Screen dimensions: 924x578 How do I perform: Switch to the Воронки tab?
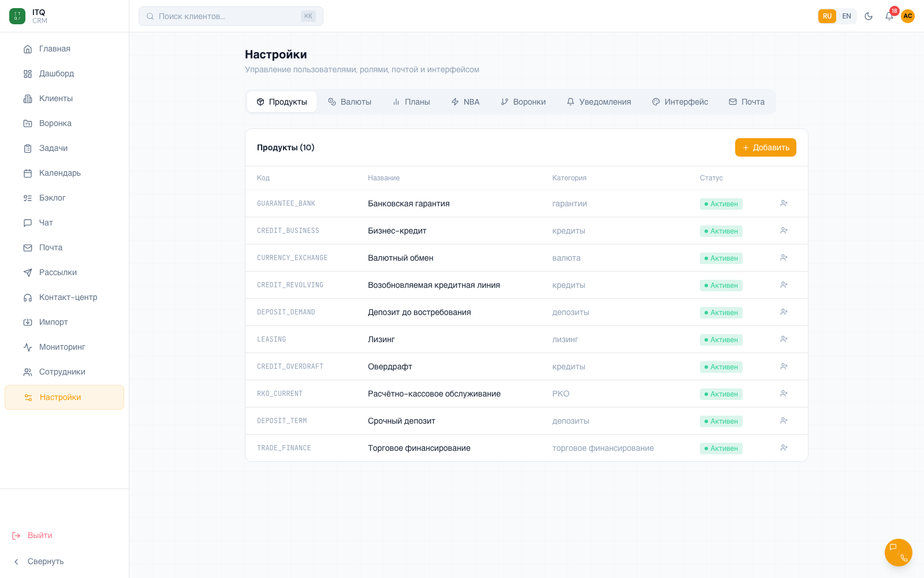(523, 102)
